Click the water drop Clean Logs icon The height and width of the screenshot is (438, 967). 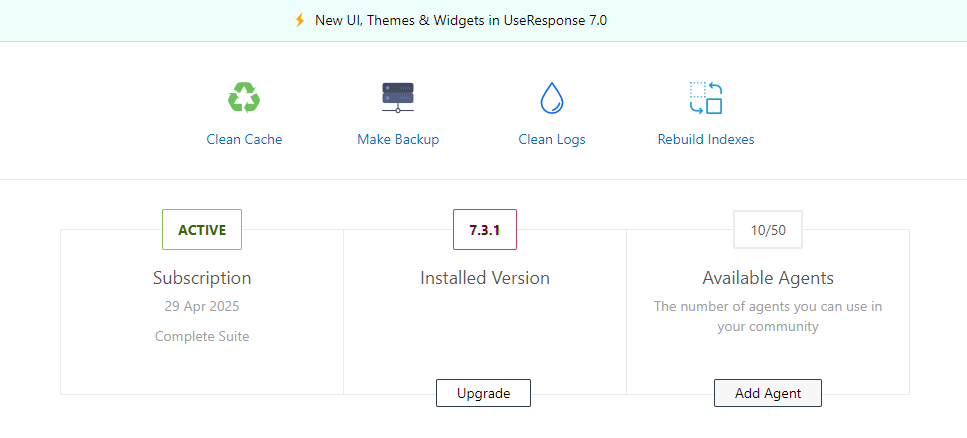(x=552, y=98)
